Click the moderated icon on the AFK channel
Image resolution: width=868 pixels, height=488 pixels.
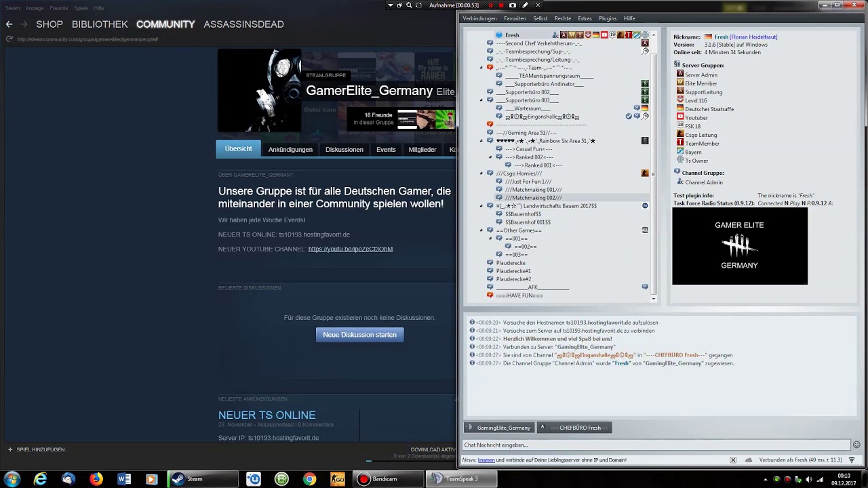(645, 287)
